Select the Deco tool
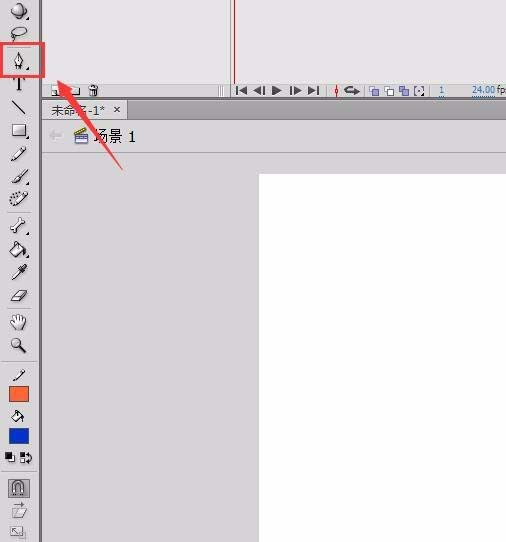Viewport: 506px width, 542px height. click(x=18, y=198)
